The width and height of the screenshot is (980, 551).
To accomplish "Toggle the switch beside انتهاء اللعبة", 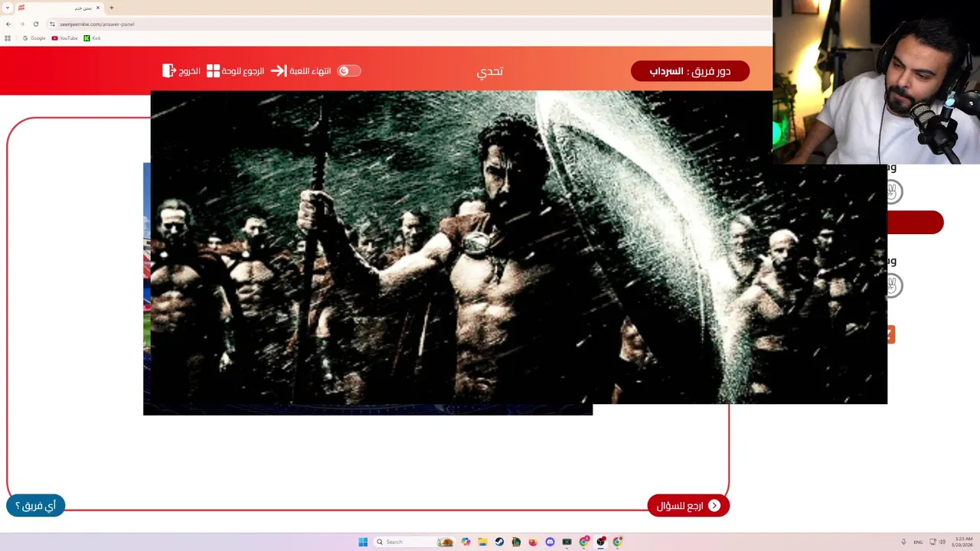I will tap(349, 70).
